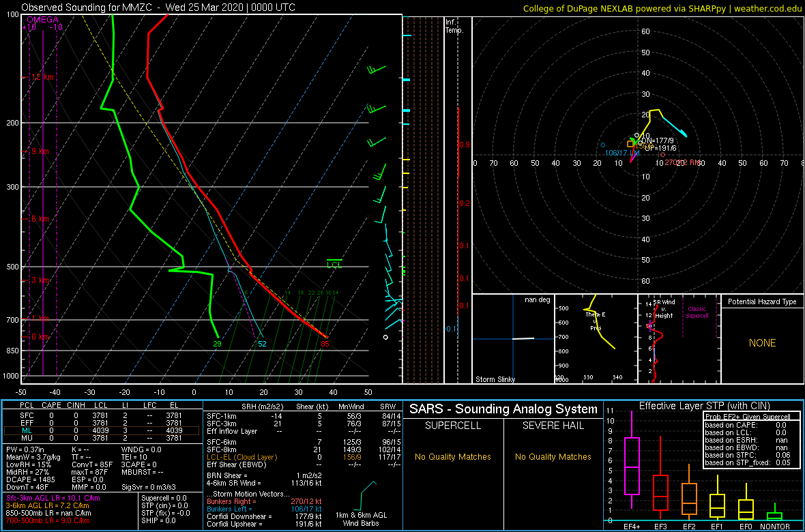Click Effective Layer STP (with CIN) title
The image size is (805, 532).
coord(704,407)
